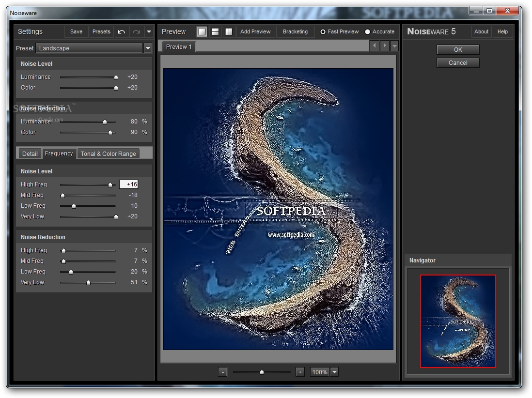Go to previous preview tab arrow
532x398 pixels.
click(375, 46)
